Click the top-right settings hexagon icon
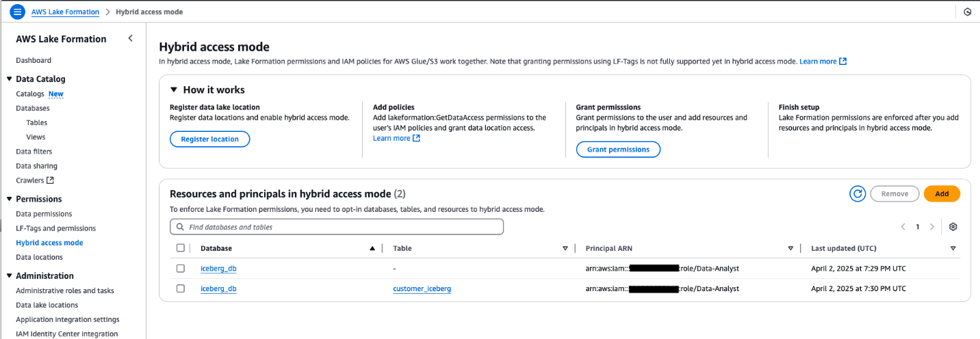This screenshot has height=339, width=980. tap(967, 12)
